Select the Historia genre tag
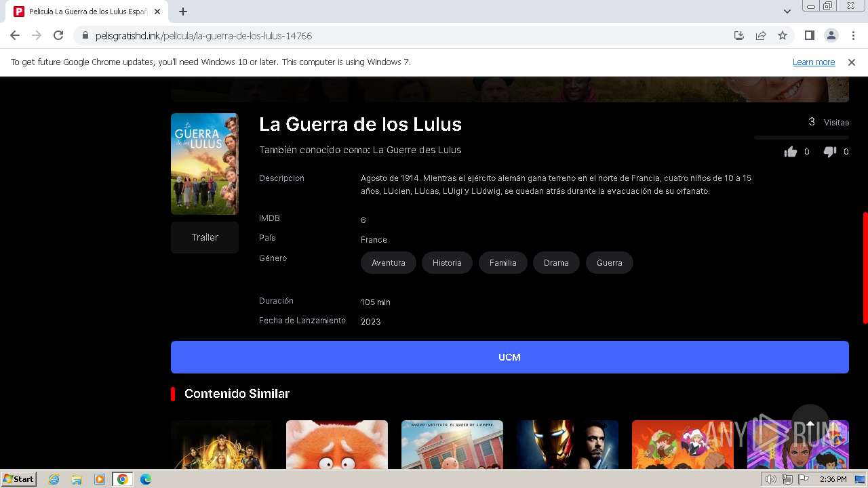The height and width of the screenshot is (488, 868). [447, 263]
